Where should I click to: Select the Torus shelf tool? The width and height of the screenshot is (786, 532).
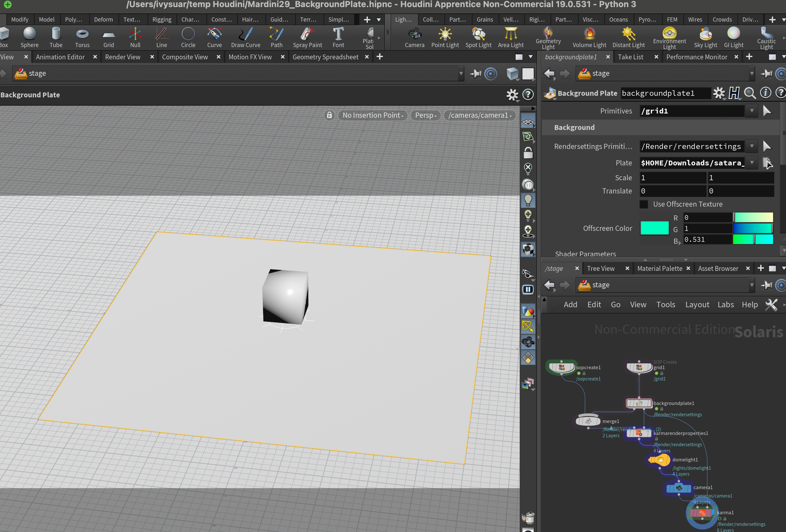coord(82,37)
